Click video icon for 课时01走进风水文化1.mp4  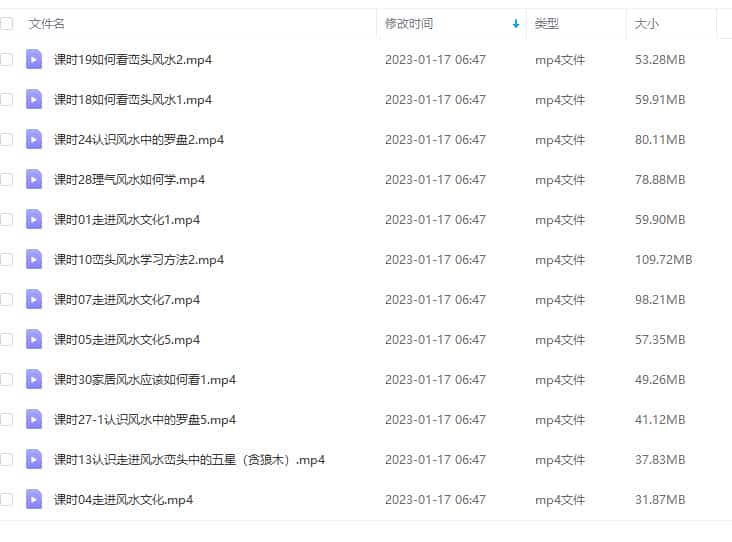(x=34, y=219)
